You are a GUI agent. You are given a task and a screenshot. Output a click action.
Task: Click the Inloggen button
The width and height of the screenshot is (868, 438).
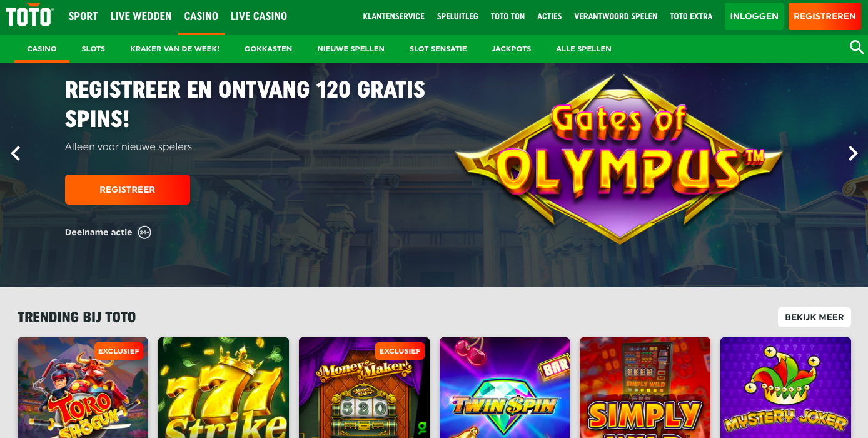point(754,16)
